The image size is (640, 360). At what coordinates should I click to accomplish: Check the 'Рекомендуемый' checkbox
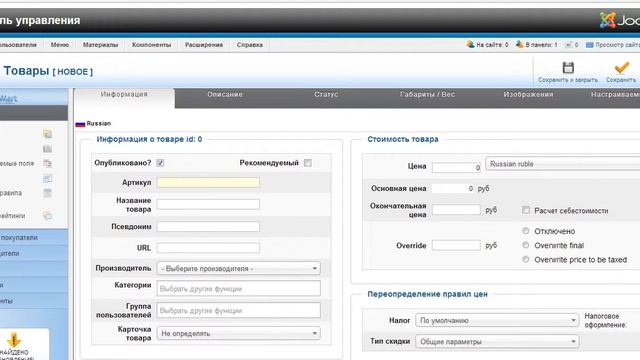click(x=308, y=163)
